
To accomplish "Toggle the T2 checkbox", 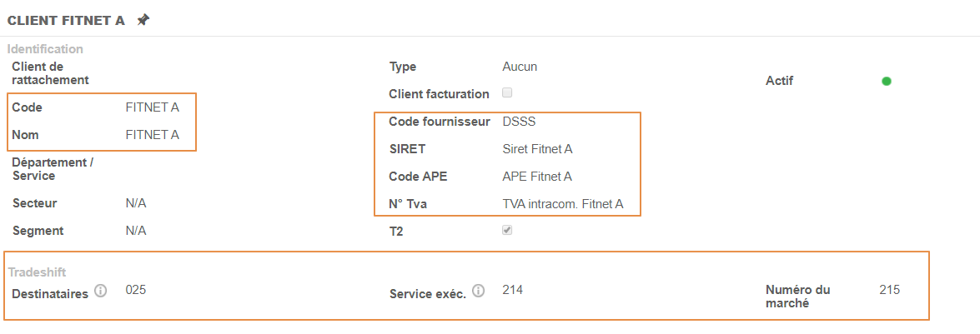I will [x=507, y=231].
